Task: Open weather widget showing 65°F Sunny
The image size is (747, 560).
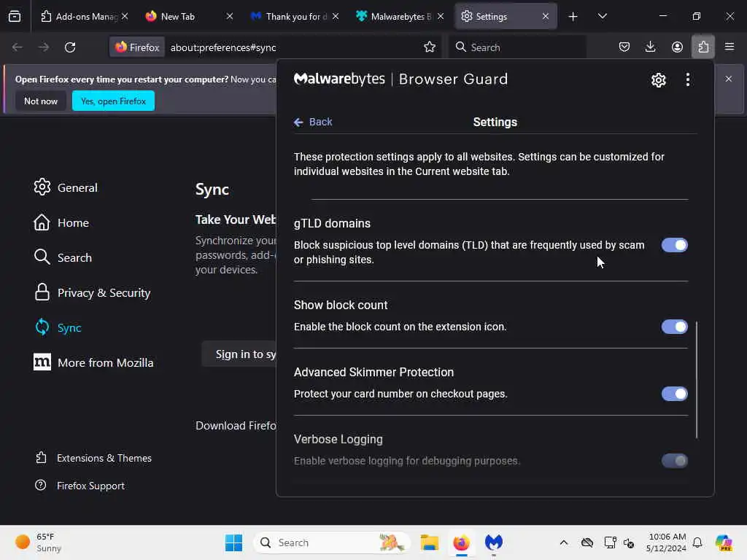Action: (39, 542)
